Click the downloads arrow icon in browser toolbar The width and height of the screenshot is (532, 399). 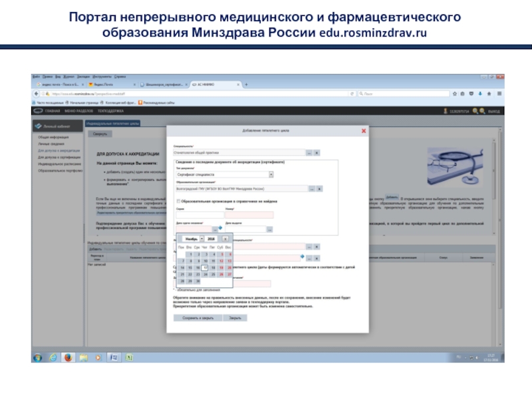coord(480,94)
